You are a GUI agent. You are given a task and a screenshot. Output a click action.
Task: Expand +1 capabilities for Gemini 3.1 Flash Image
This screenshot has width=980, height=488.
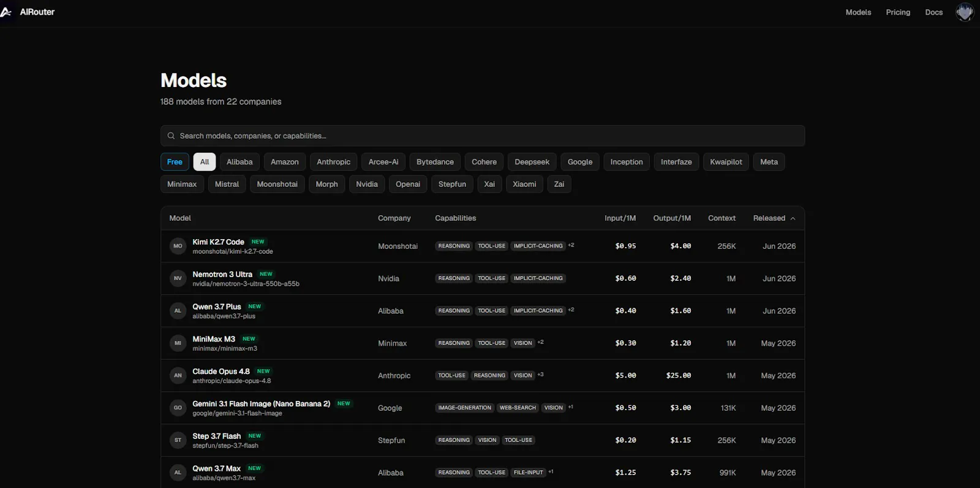point(570,407)
